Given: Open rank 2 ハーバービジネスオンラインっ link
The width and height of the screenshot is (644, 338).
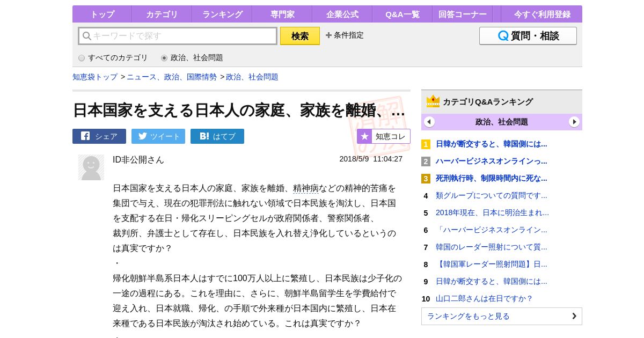Looking at the screenshot, I should pos(492,161).
